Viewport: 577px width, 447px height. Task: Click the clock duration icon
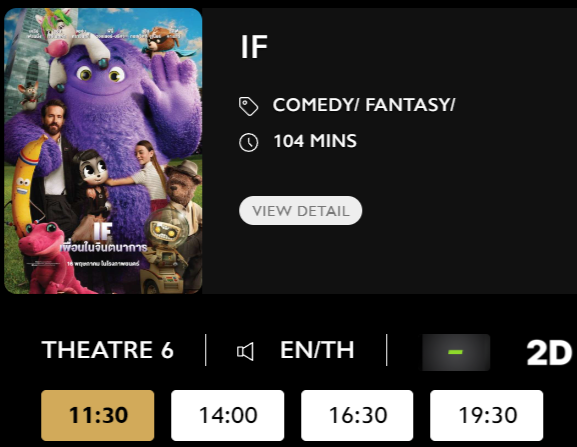click(x=248, y=142)
